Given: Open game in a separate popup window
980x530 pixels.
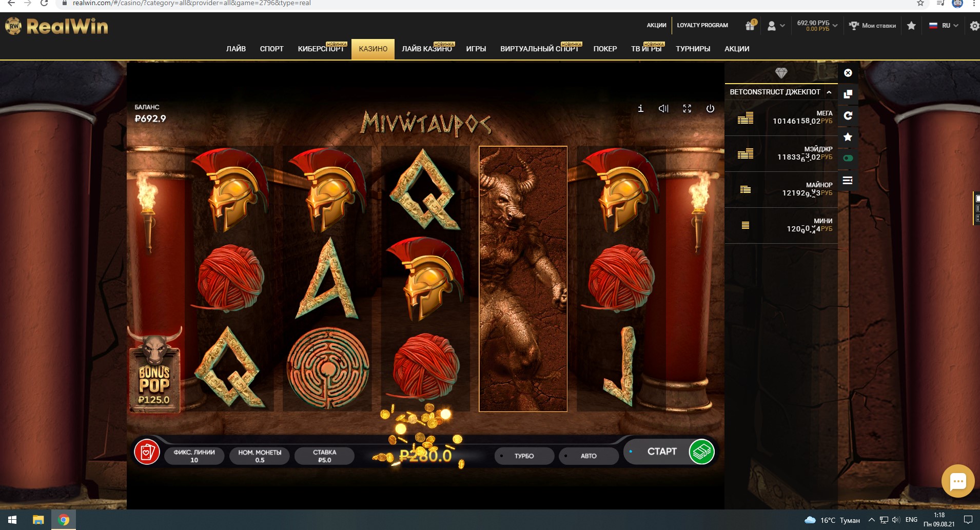Looking at the screenshot, I should pos(848,94).
